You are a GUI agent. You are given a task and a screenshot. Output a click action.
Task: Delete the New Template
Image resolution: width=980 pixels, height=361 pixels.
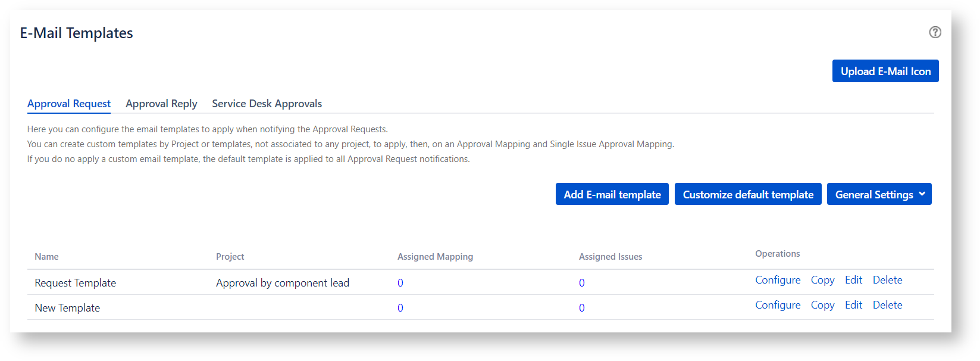pos(887,305)
